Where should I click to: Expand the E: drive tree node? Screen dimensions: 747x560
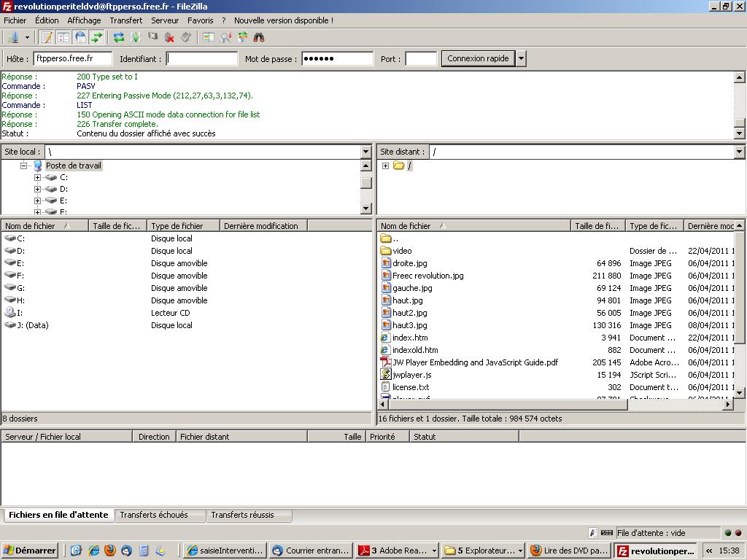click(38, 201)
